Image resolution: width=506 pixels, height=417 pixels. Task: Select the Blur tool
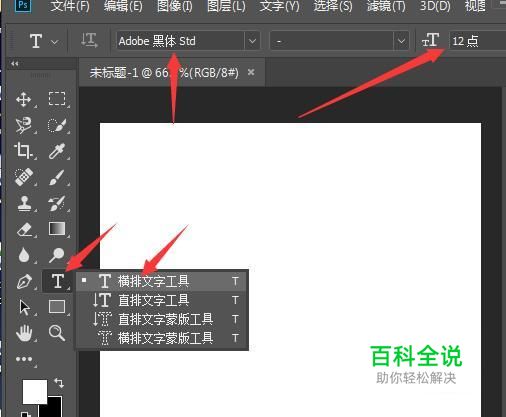24,255
